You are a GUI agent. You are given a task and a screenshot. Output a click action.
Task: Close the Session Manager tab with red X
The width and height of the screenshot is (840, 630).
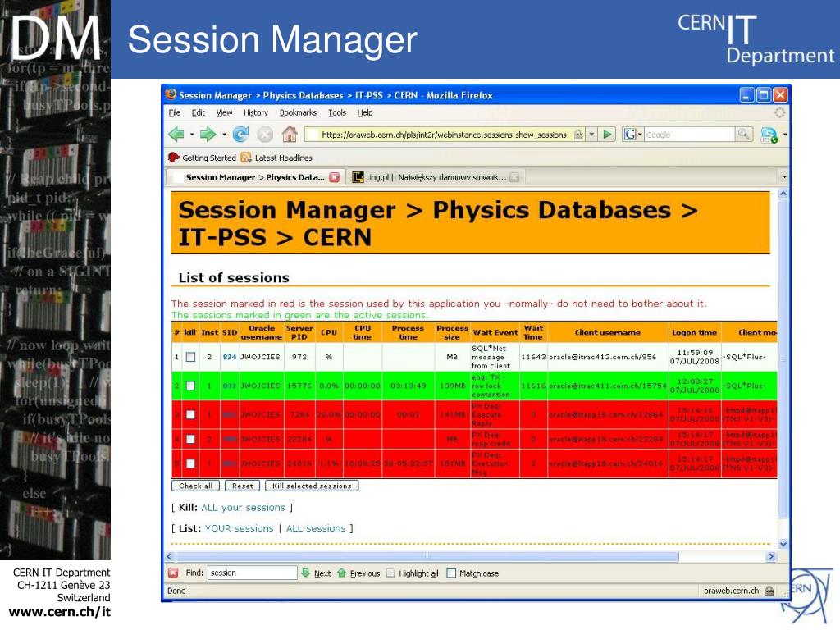pos(335,177)
